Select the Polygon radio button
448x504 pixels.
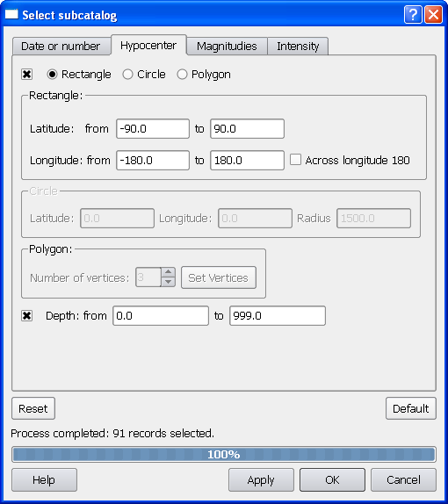tap(182, 75)
